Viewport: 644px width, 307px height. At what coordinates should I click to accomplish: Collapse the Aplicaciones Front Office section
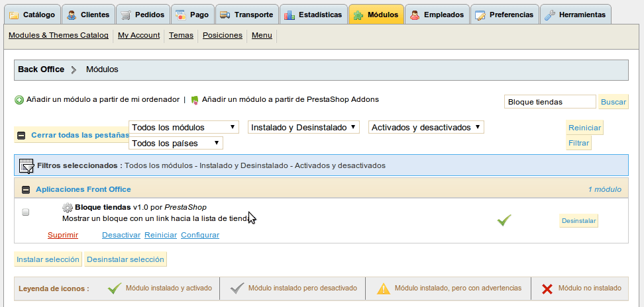point(26,190)
